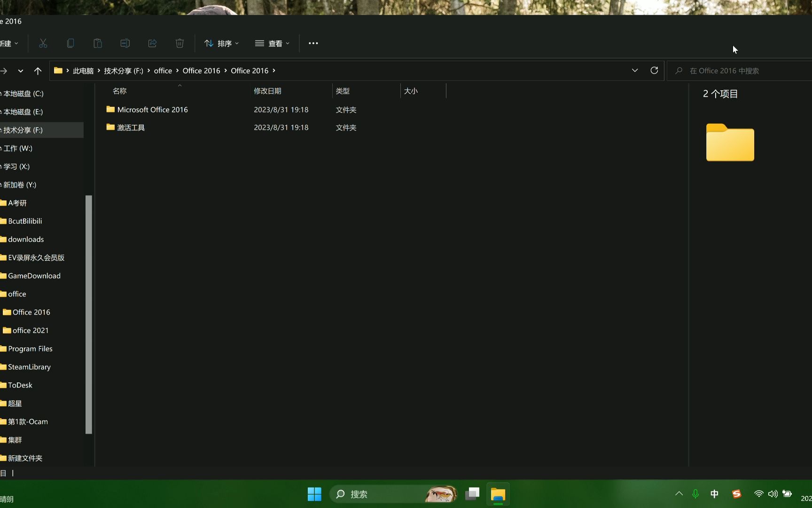
Task: Open the three-dot more options menu
Action: coord(313,43)
